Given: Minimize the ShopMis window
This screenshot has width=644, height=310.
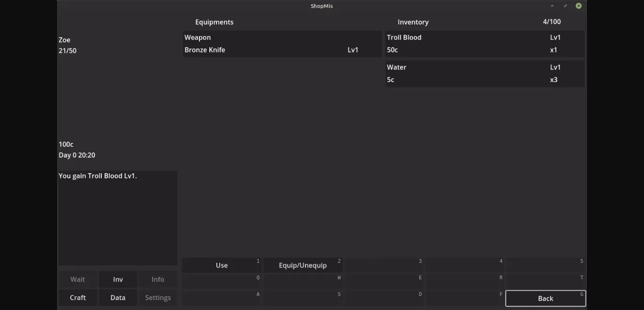Looking at the screenshot, I should click(x=552, y=6).
